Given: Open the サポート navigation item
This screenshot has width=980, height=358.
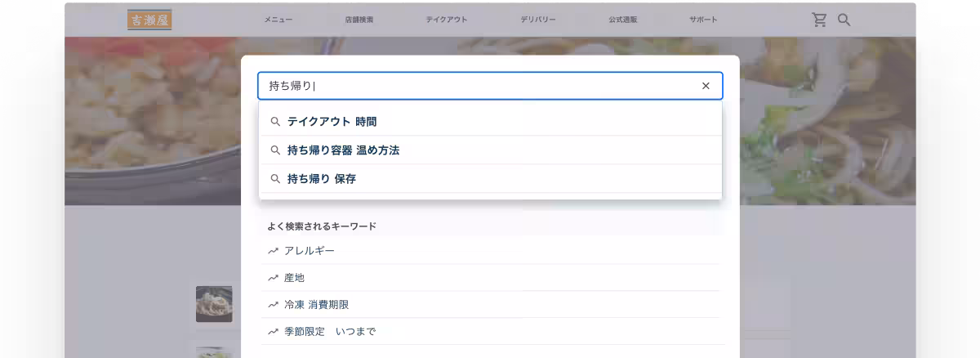Looking at the screenshot, I should point(703,20).
